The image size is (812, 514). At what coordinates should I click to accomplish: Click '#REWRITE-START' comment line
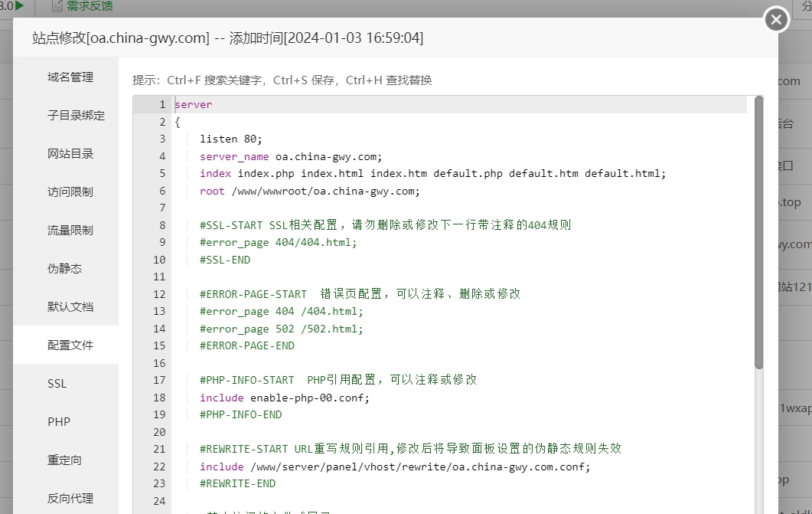410,449
